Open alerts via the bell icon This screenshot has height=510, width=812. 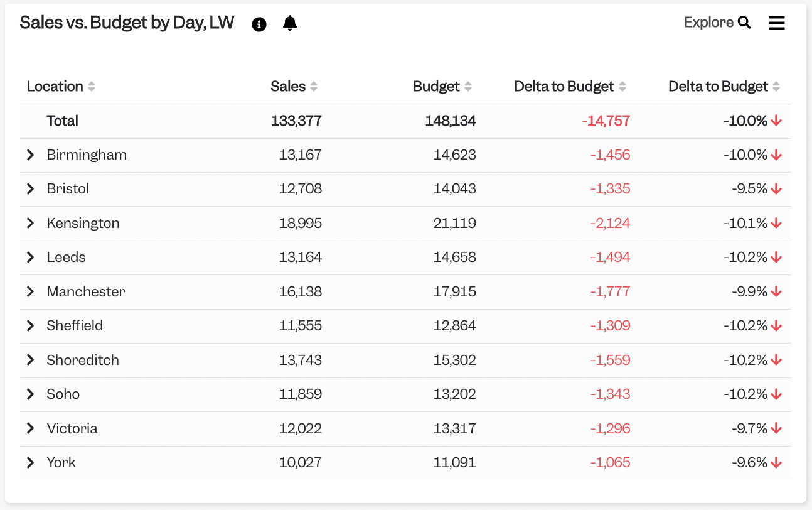point(289,23)
